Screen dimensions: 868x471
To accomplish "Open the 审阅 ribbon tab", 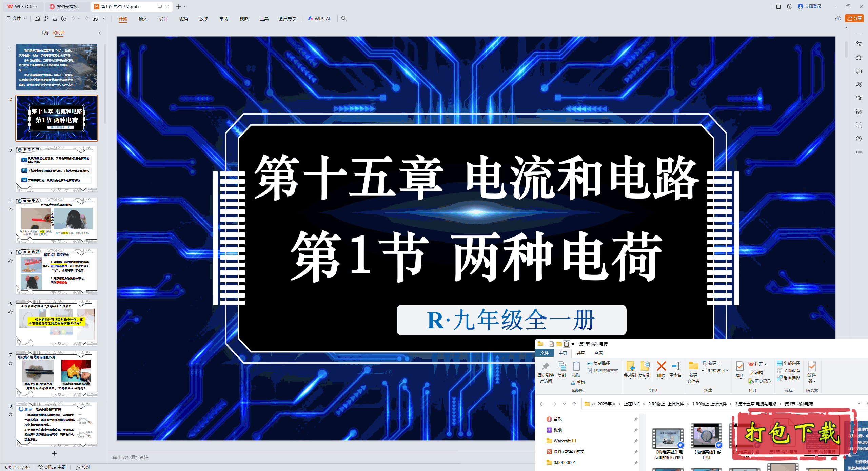I will (224, 19).
